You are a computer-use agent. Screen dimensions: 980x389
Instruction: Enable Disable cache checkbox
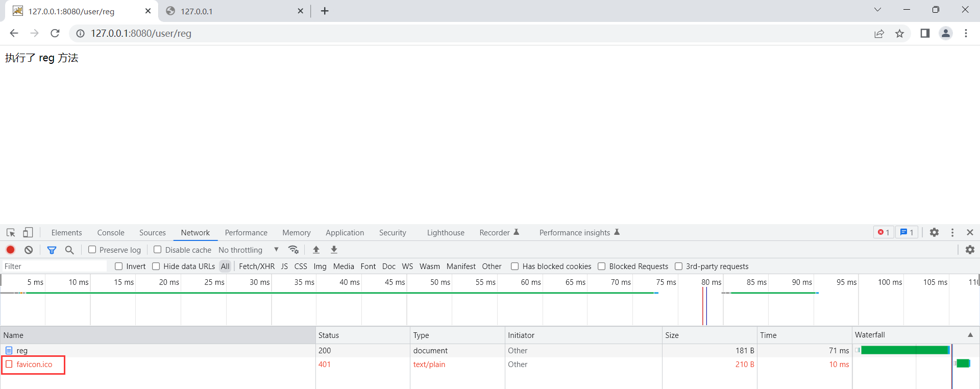pos(158,250)
